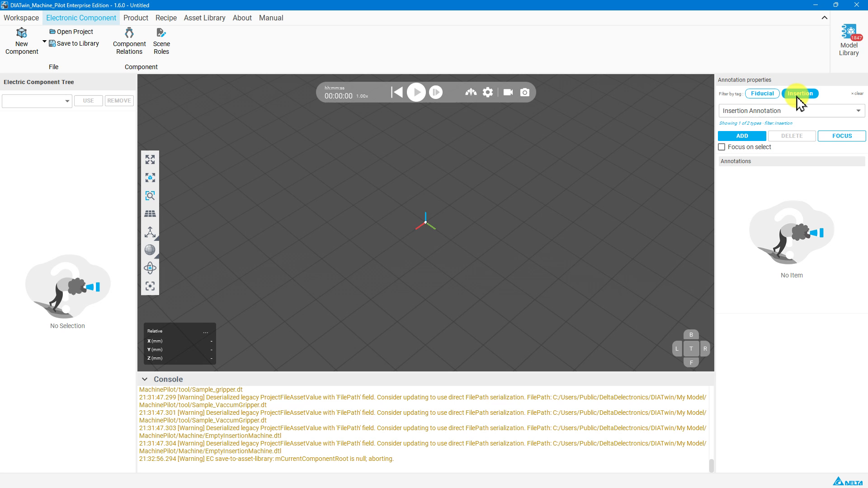Screen dimensions: 868x488
Task: Collapse the Console panel
Action: click(144, 380)
